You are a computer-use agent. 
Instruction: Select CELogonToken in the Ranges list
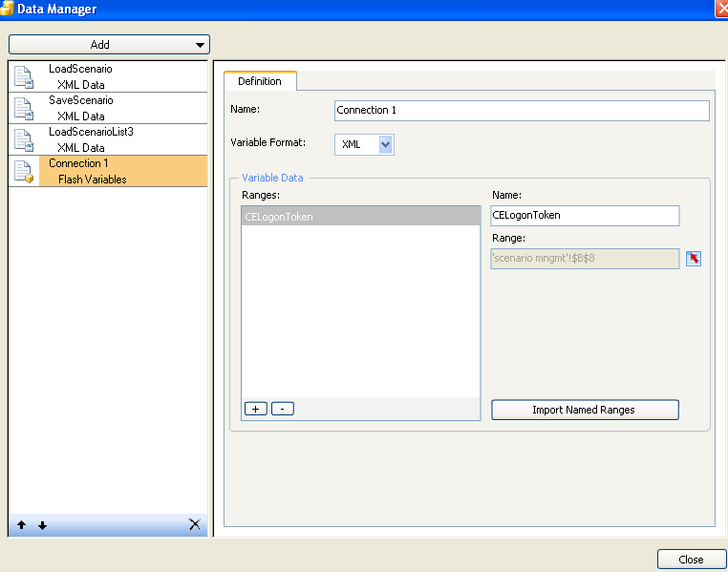pos(360,217)
